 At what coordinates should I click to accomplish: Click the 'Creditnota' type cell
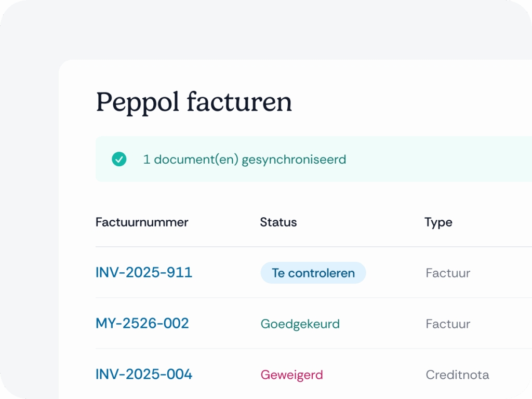pos(457,375)
